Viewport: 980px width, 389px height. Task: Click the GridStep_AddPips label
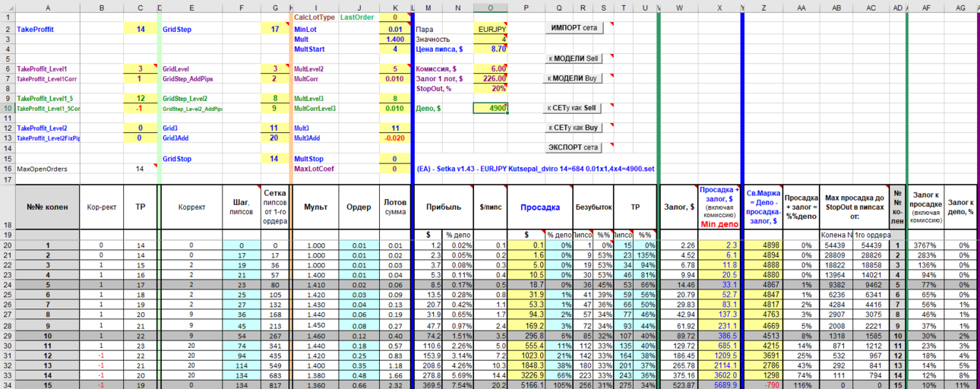coord(188,78)
